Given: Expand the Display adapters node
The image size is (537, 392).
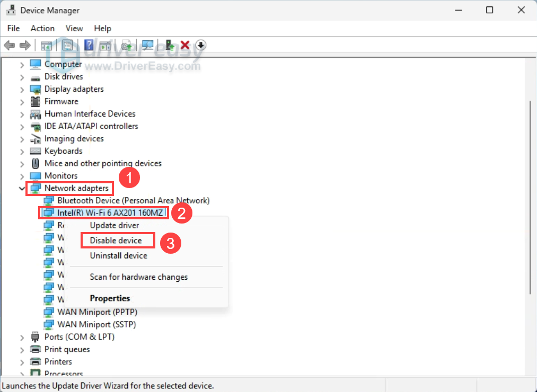Looking at the screenshot, I should click(22, 90).
